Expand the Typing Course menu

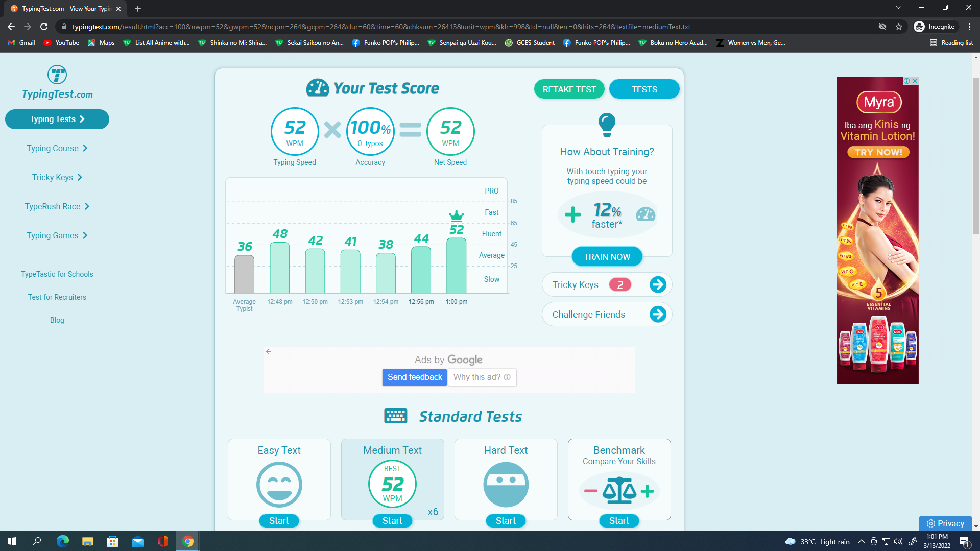tap(57, 148)
